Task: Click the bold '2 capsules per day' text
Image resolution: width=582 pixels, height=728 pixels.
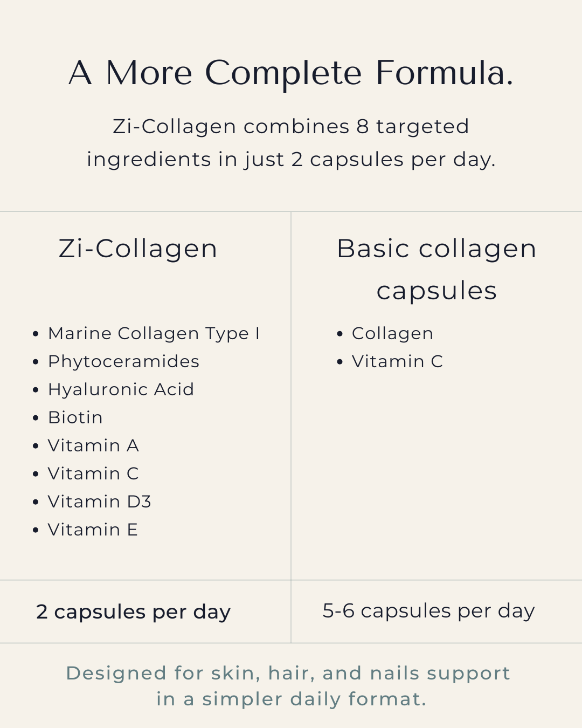Action: point(133,612)
